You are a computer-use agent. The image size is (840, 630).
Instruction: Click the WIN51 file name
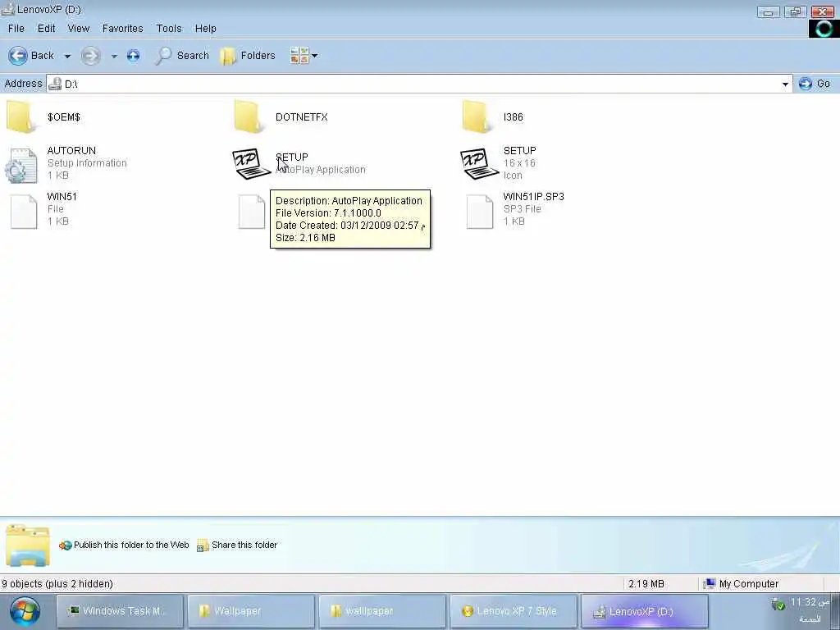coord(62,197)
